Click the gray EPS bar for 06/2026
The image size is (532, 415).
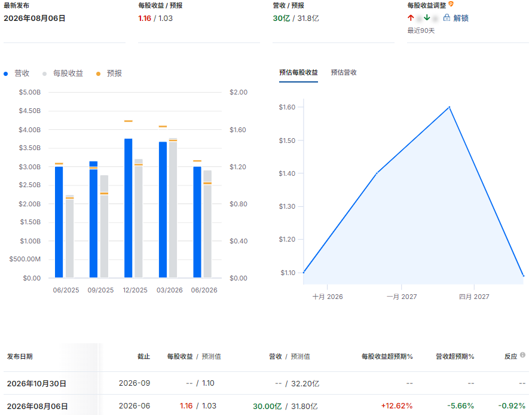[x=207, y=224]
